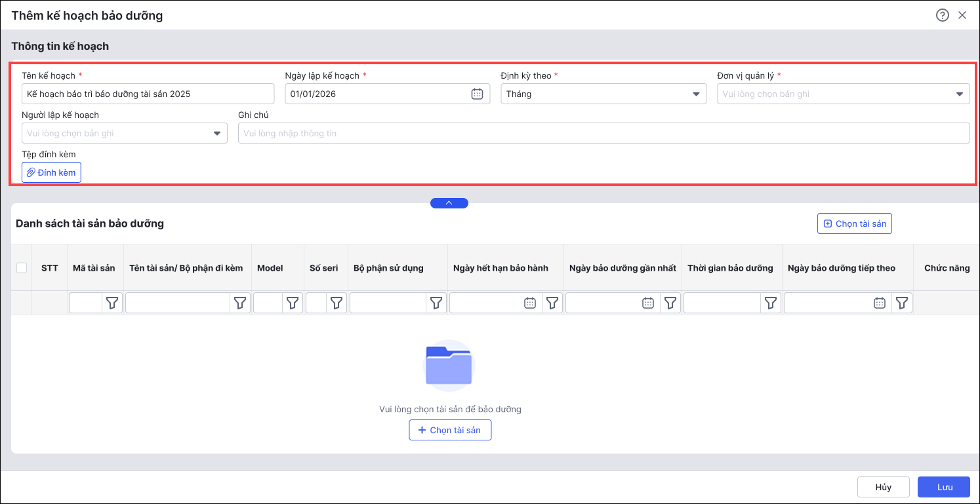The height and width of the screenshot is (504, 980).
Task: Click the Số seri column filter icon
Action: [x=337, y=303]
